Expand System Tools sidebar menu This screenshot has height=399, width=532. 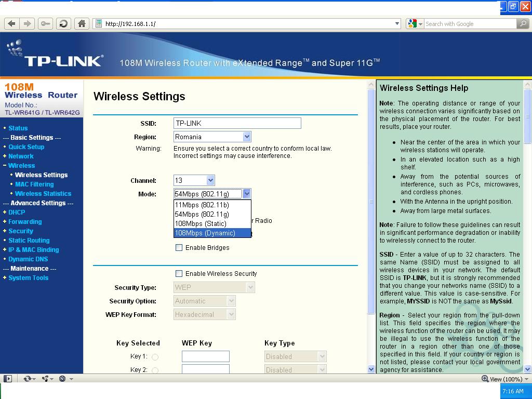click(28, 278)
